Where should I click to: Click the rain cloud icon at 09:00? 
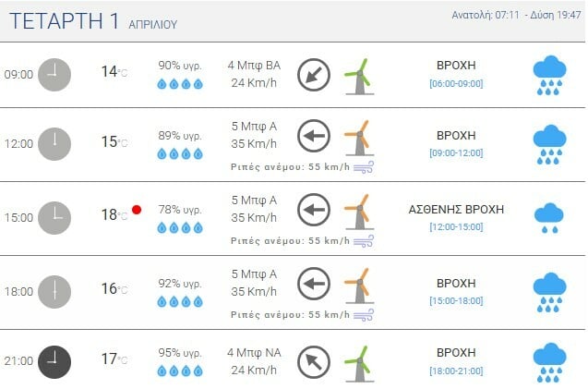click(x=549, y=75)
